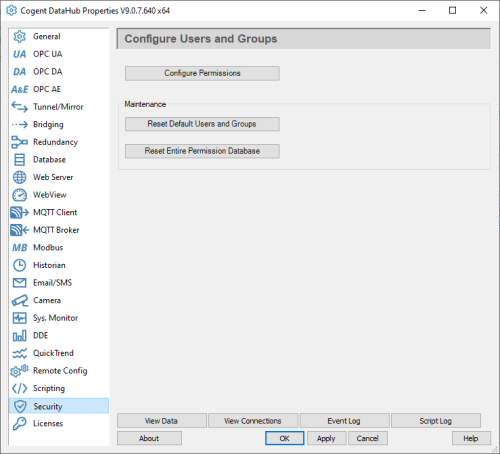
Task: Click the Email/SMS envelope icon
Action: pos(19,283)
